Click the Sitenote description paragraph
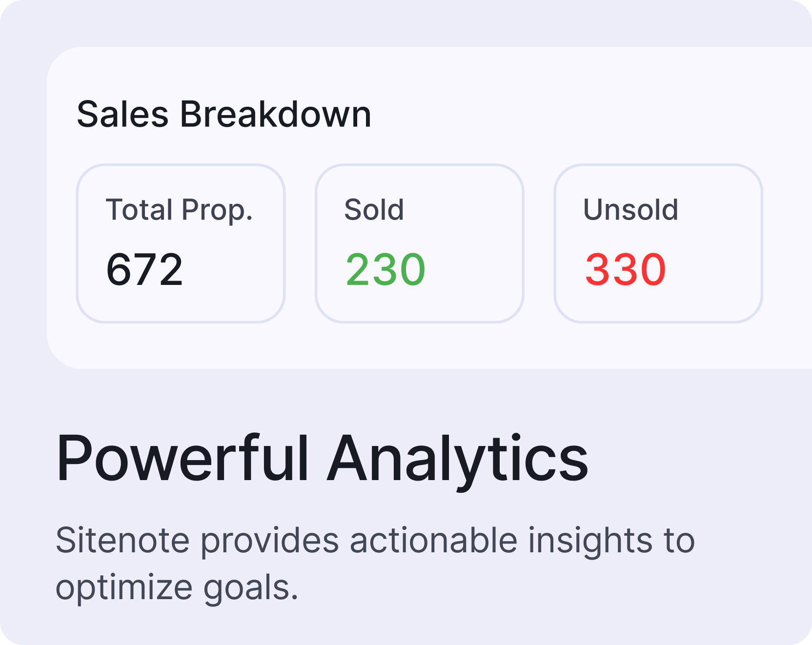Viewport: 812px width, 645px height. [x=375, y=564]
